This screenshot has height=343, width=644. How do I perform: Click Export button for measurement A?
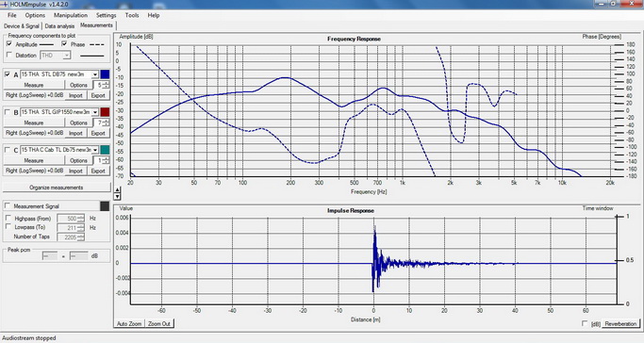pos(98,95)
